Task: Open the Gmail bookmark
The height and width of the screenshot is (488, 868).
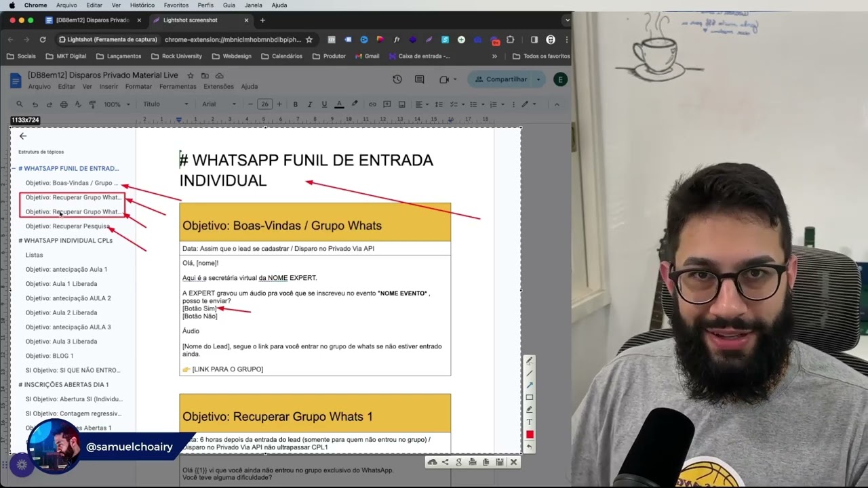Action: 367,56
